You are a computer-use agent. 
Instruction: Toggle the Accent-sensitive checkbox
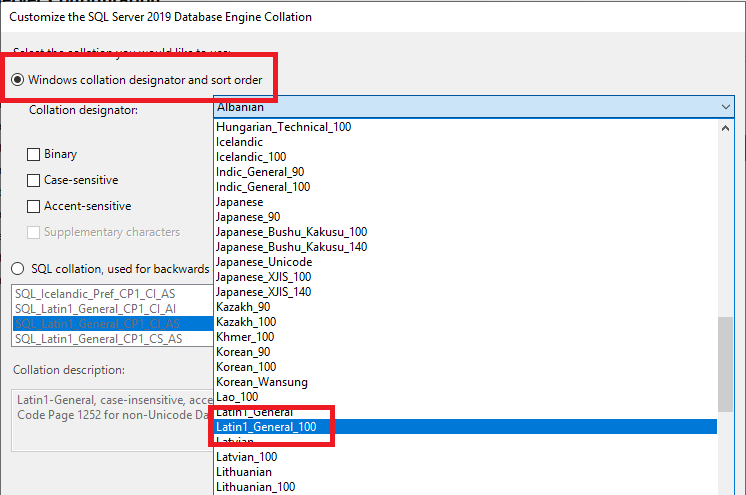point(34,207)
